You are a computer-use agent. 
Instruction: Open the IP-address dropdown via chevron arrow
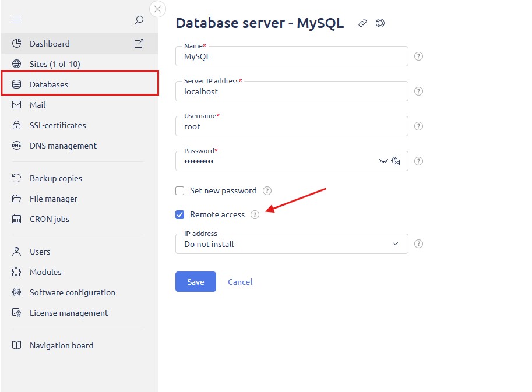395,244
